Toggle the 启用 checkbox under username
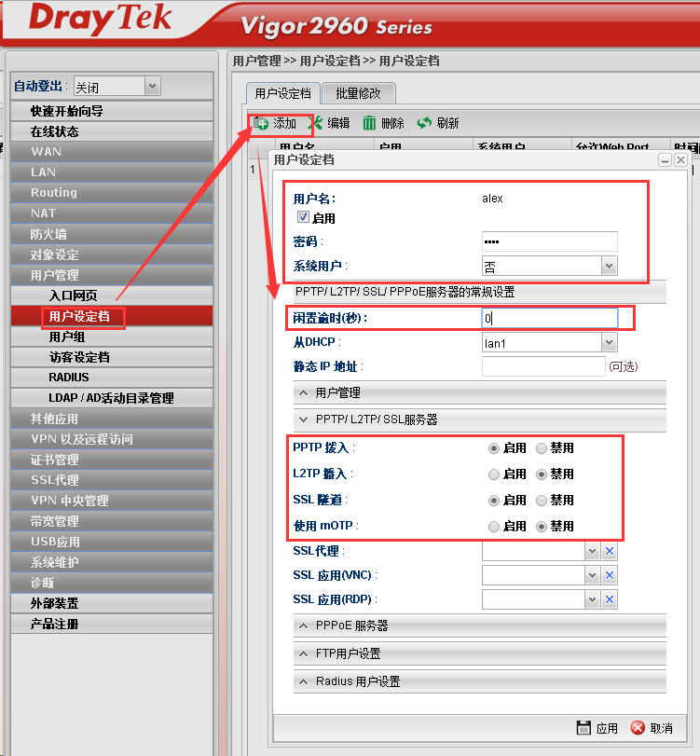Viewport: 700px width, 756px height. (x=303, y=217)
